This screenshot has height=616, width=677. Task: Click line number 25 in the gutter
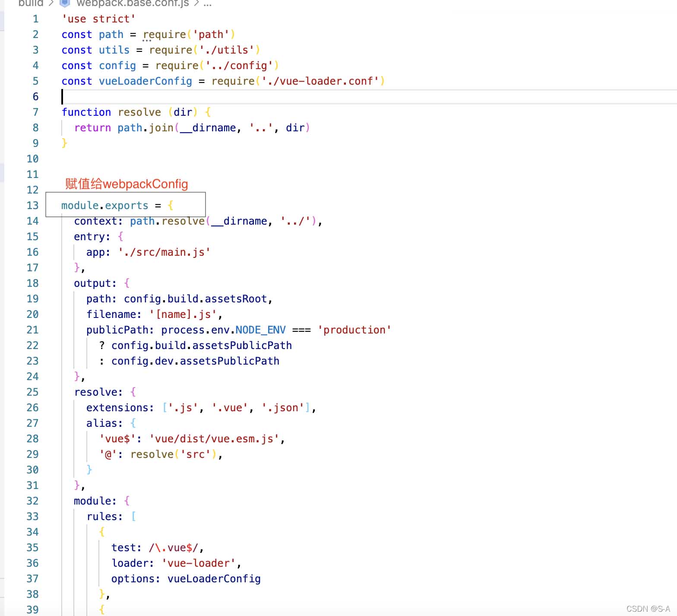click(x=32, y=392)
